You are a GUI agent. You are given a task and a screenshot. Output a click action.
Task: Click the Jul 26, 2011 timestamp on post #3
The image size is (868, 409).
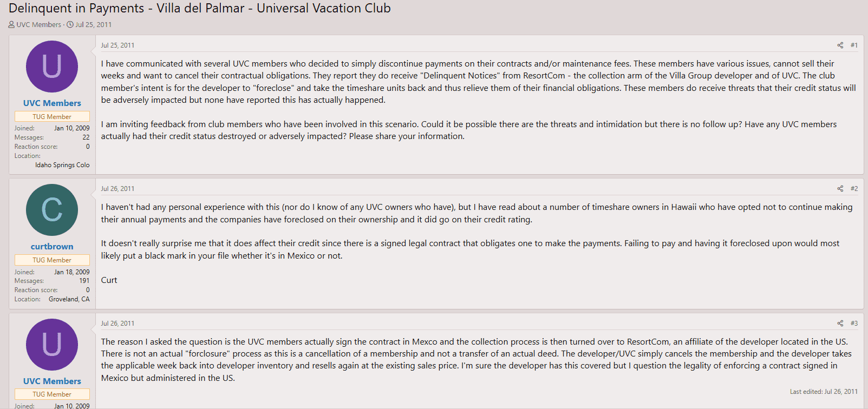tap(118, 324)
